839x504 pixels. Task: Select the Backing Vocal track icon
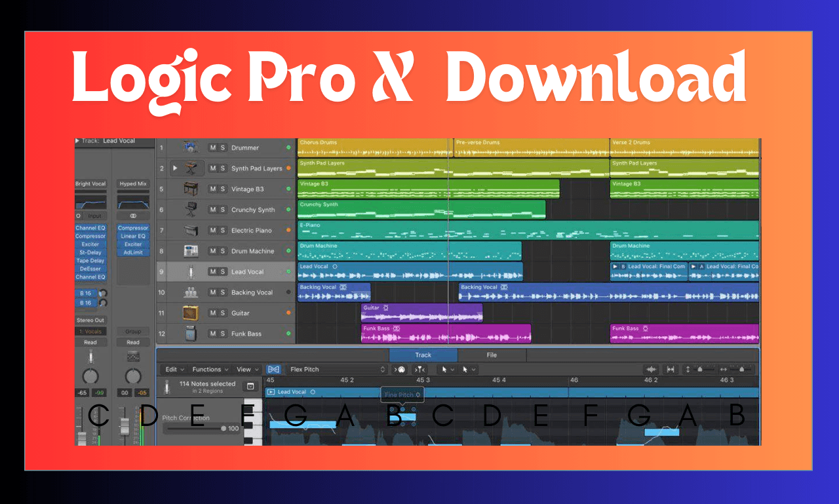tap(190, 292)
